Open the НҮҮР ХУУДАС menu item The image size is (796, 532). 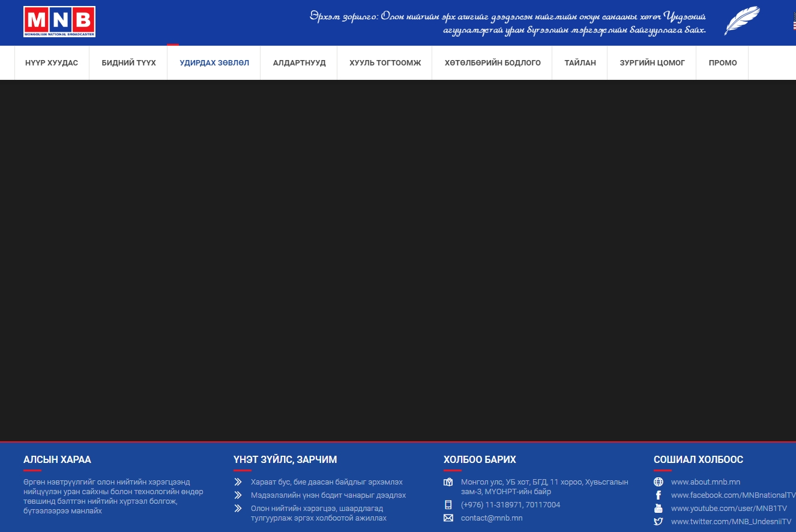coord(52,62)
